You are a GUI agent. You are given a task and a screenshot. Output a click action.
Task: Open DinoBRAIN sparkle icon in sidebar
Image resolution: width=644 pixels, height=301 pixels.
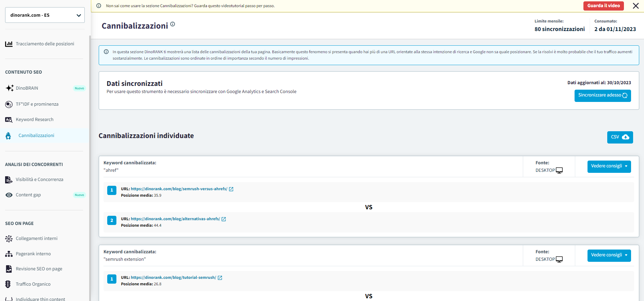[x=10, y=88]
